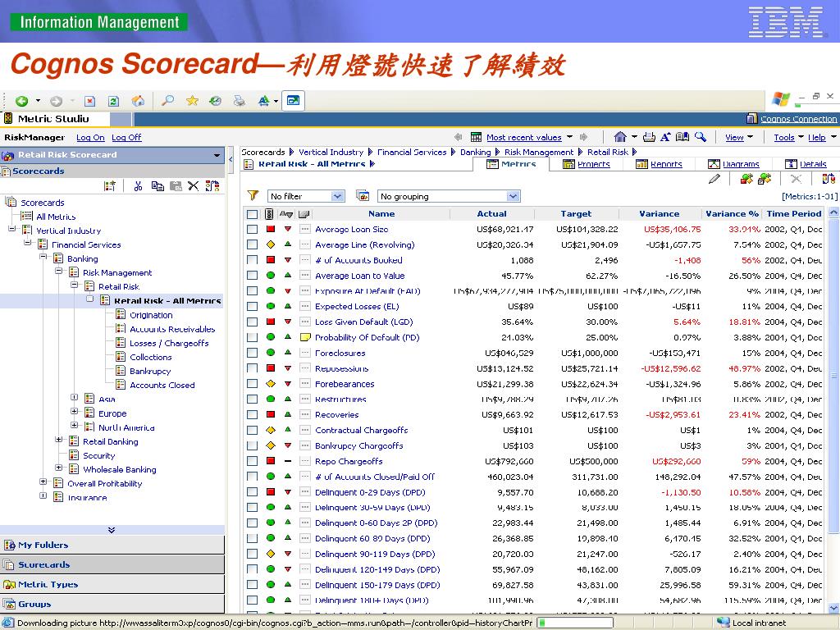This screenshot has width=840, height=630.
Task: Click red status indicator for Repo Chargeoffs
Action: coord(271,461)
